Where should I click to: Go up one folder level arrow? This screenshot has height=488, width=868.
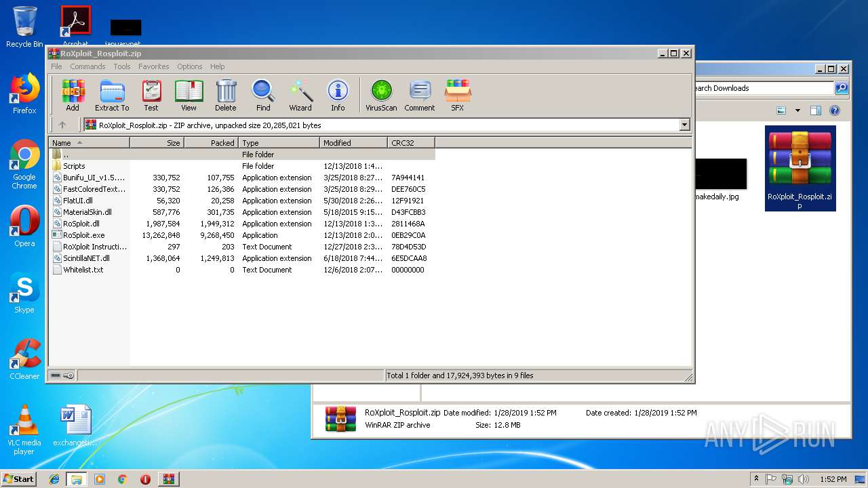[x=62, y=125]
